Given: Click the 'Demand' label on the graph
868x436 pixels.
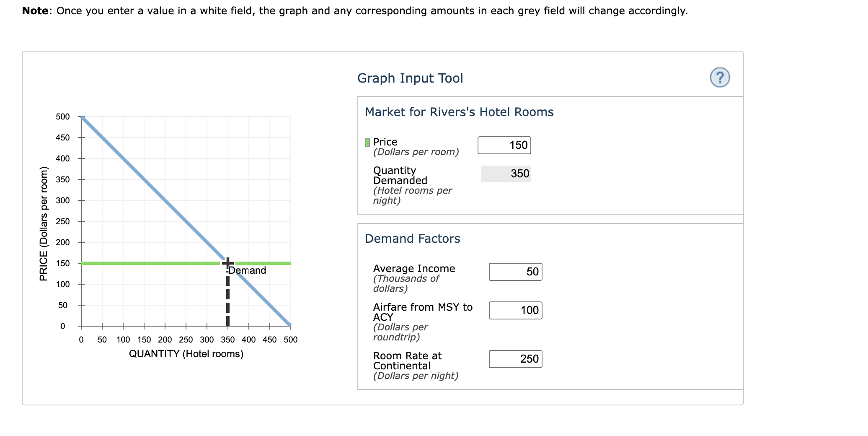Looking at the screenshot, I should point(247,271).
